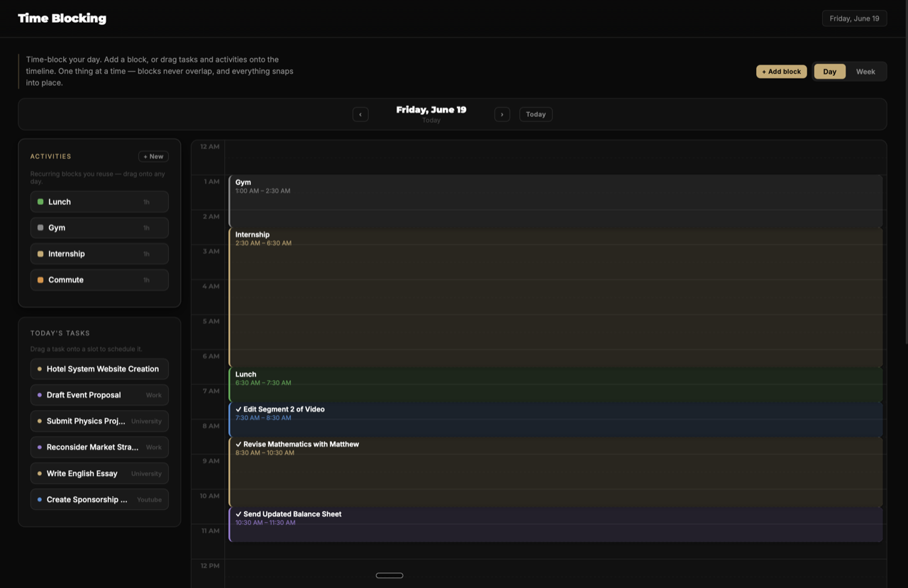Toggle checkmark on Send Updated Balance Sheet
The width and height of the screenshot is (908, 588).
[x=238, y=514]
